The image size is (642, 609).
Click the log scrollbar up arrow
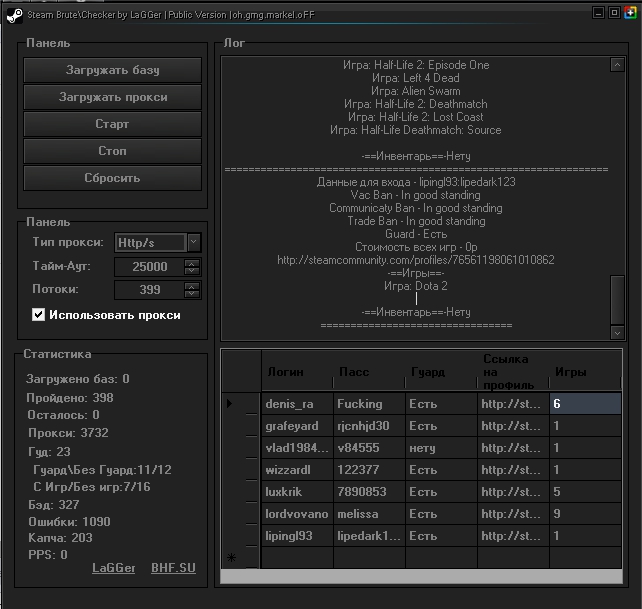(x=617, y=65)
